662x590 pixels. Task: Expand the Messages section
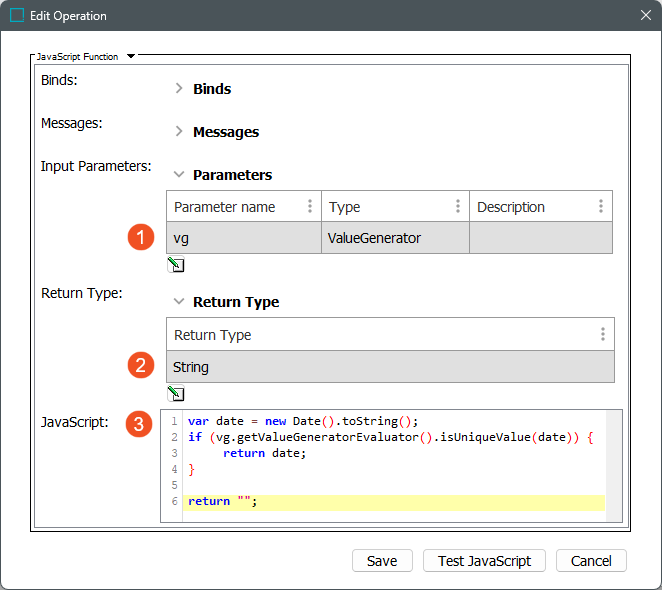point(179,132)
